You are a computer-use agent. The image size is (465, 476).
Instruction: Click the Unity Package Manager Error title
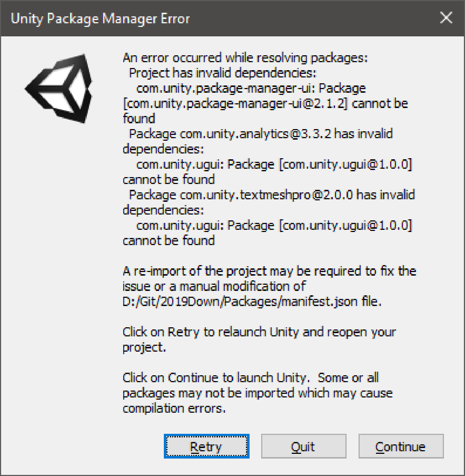pyautogui.click(x=100, y=18)
